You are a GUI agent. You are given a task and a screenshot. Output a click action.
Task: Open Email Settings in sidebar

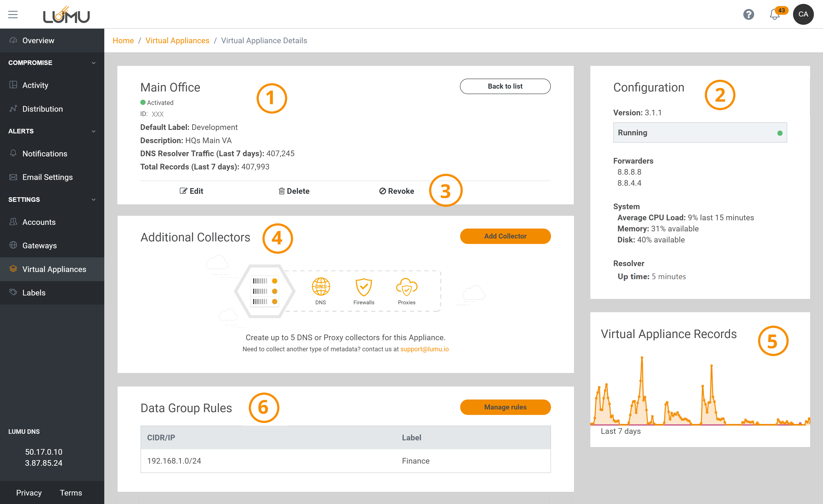[47, 177]
